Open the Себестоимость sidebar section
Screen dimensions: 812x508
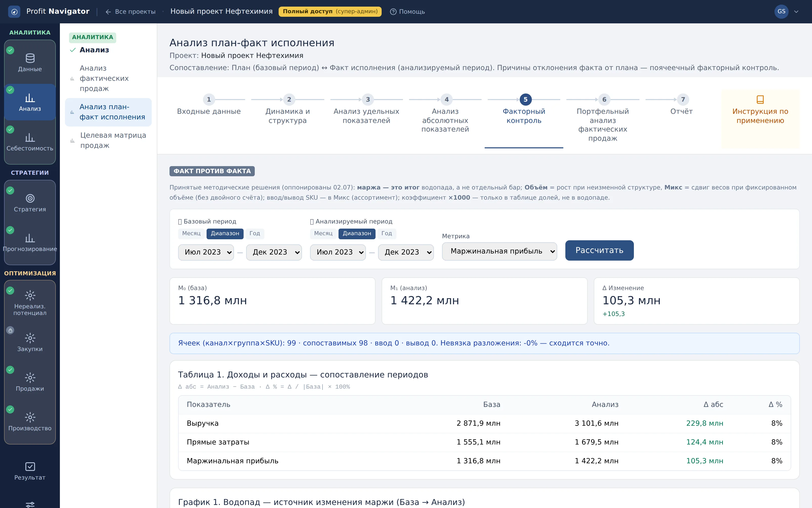pyautogui.click(x=30, y=142)
